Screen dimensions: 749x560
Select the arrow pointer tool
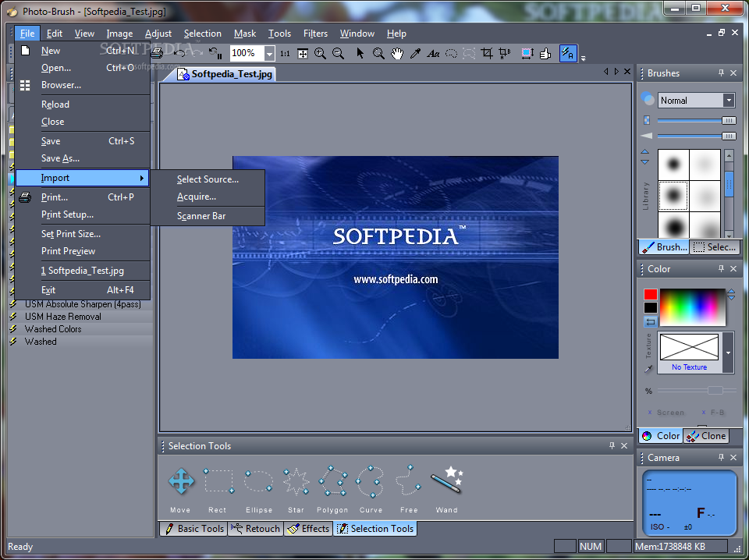[x=360, y=53]
